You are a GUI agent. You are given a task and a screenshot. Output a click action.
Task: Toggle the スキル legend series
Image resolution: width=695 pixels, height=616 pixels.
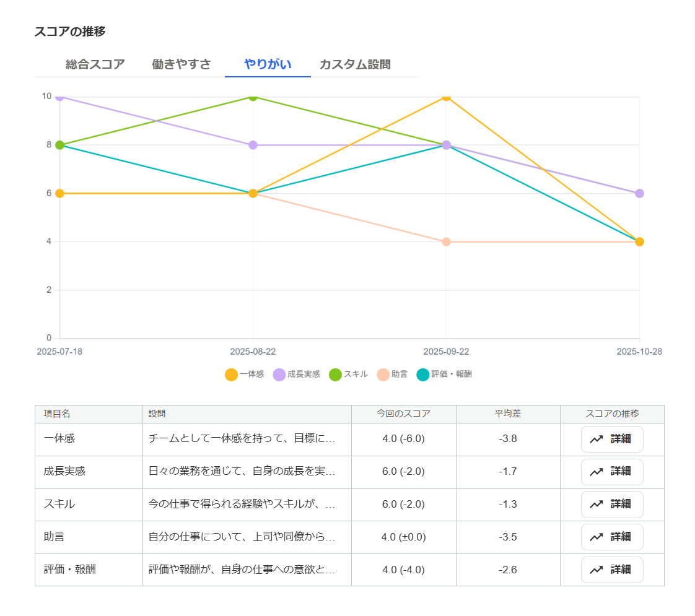(348, 374)
